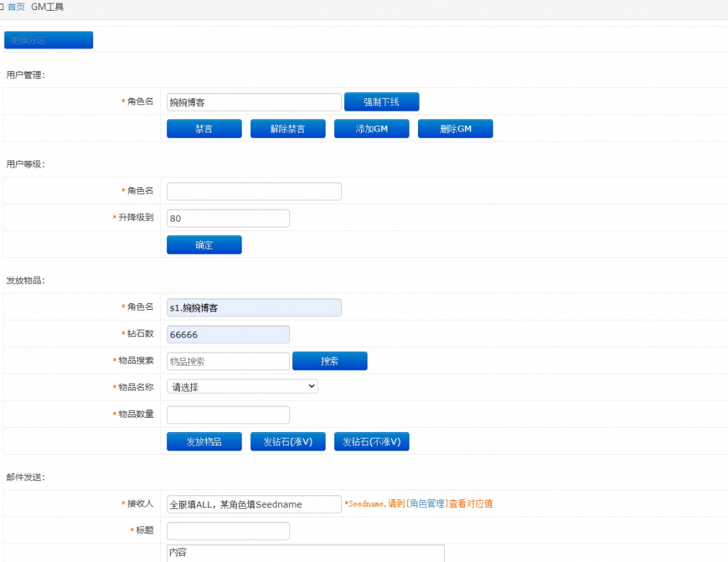This screenshot has height=562, width=728.
Task: Open the 首页 breadcrumb link
Action: (16, 6)
